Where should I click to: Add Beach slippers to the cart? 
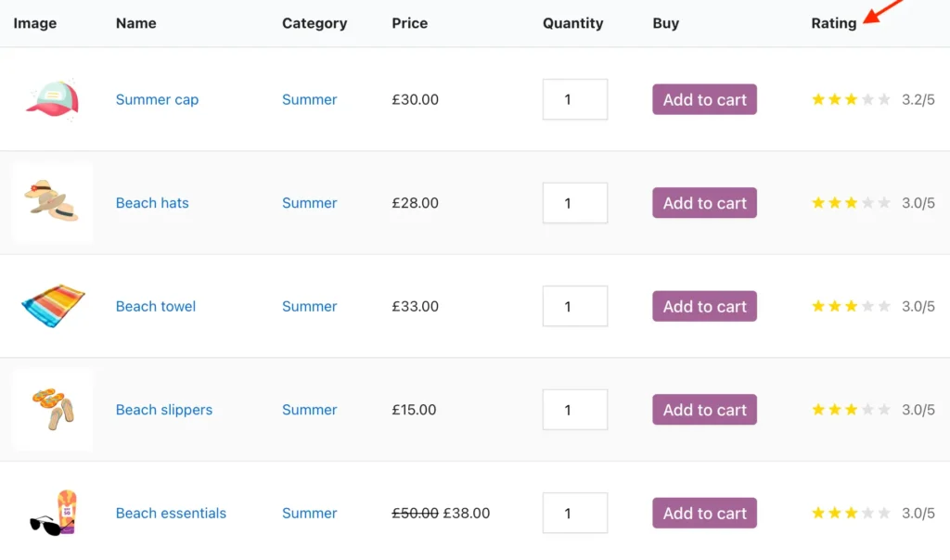point(704,409)
